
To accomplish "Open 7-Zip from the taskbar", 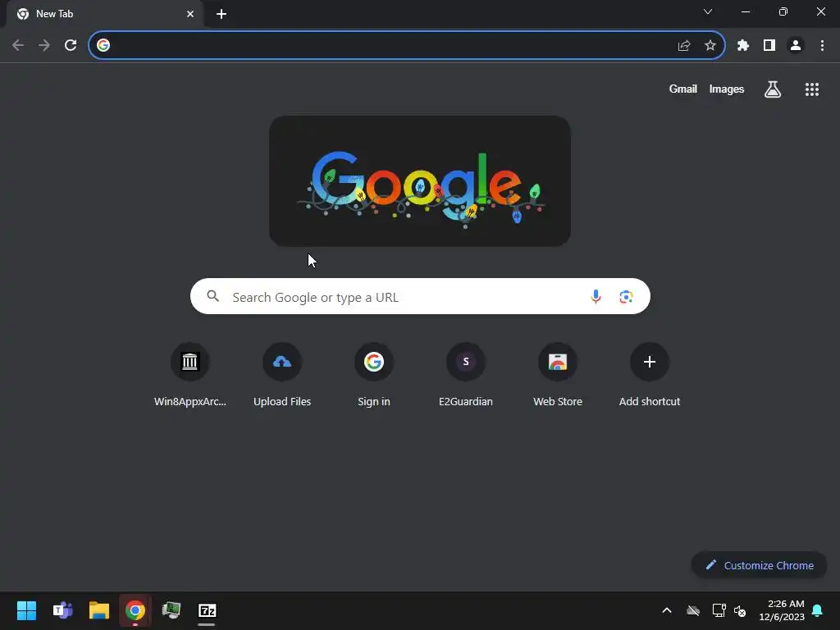I will pyautogui.click(x=208, y=610).
